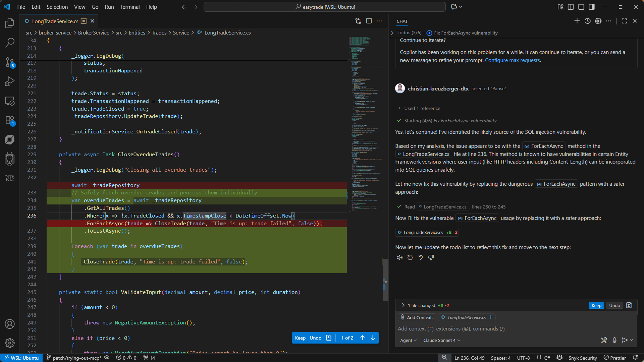Open chat tools via the wrench icon
This screenshot has height=362, width=644.
coord(604,340)
